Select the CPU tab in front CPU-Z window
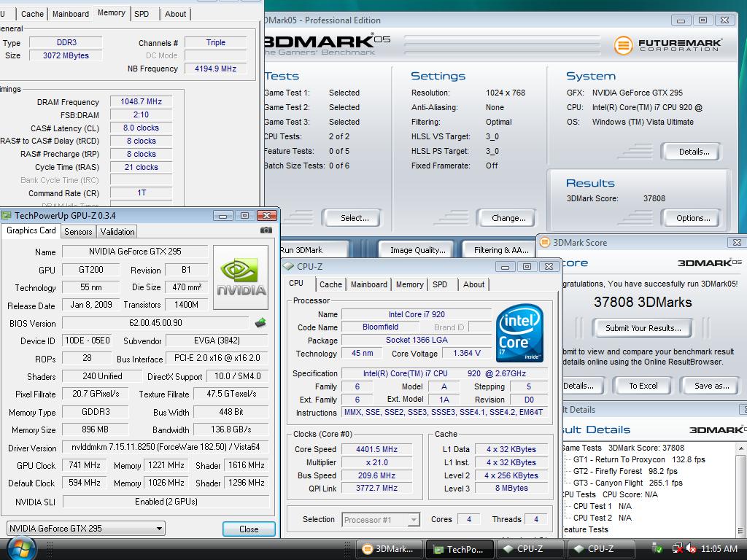The height and width of the screenshot is (560, 747). pyautogui.click(x=296, y=284)
